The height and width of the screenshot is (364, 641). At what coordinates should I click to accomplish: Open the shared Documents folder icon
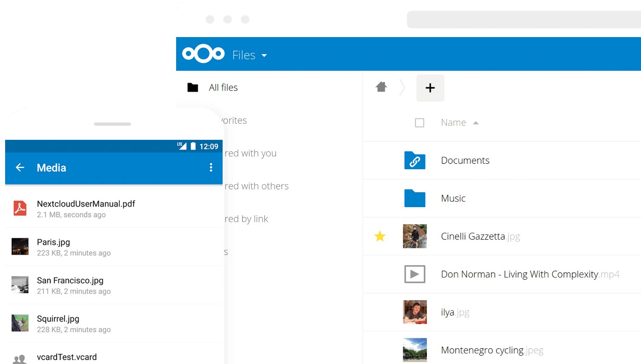415,161
